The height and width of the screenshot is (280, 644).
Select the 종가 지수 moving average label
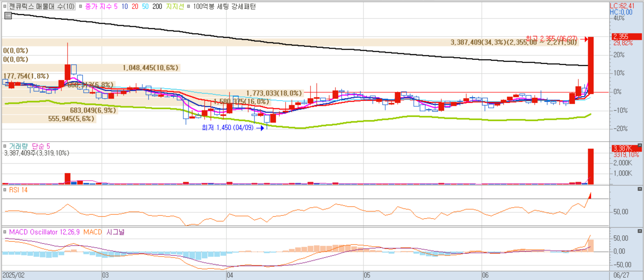coord(98,7)
